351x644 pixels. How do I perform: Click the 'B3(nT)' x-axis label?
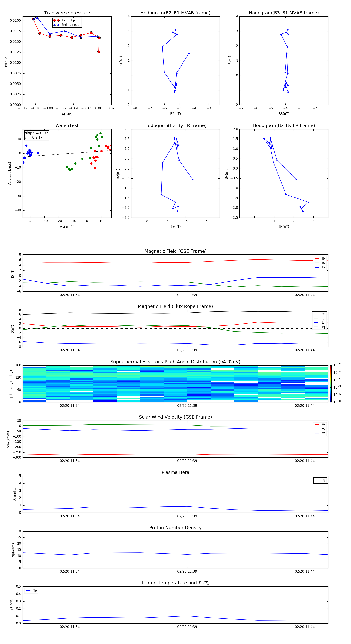click(284, 114)
